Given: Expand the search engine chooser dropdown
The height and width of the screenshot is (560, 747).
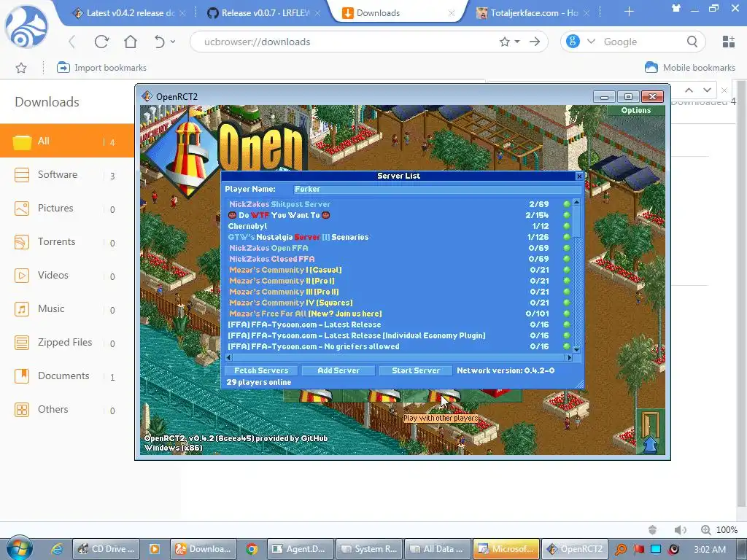Looking at the screenshot, I should coord(591,42).
